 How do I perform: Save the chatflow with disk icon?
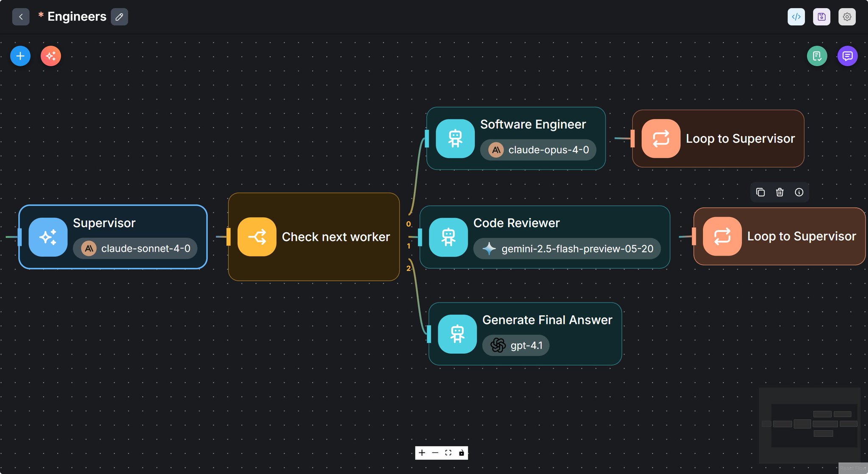click(x=821, y=17)
